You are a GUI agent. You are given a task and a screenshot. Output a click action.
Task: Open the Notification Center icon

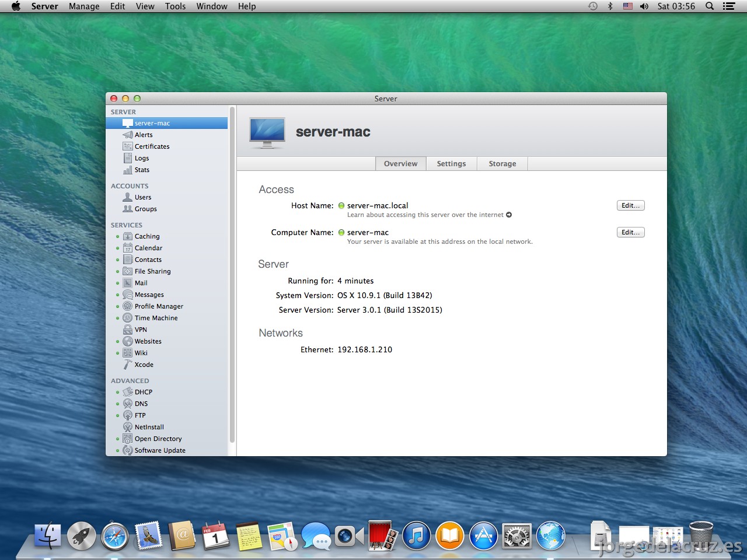728,6
